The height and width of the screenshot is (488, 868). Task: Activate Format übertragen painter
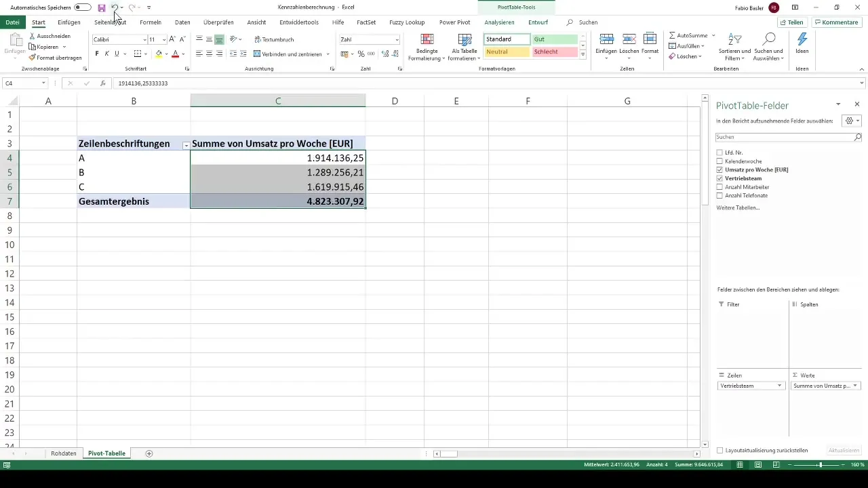[56, 58]
